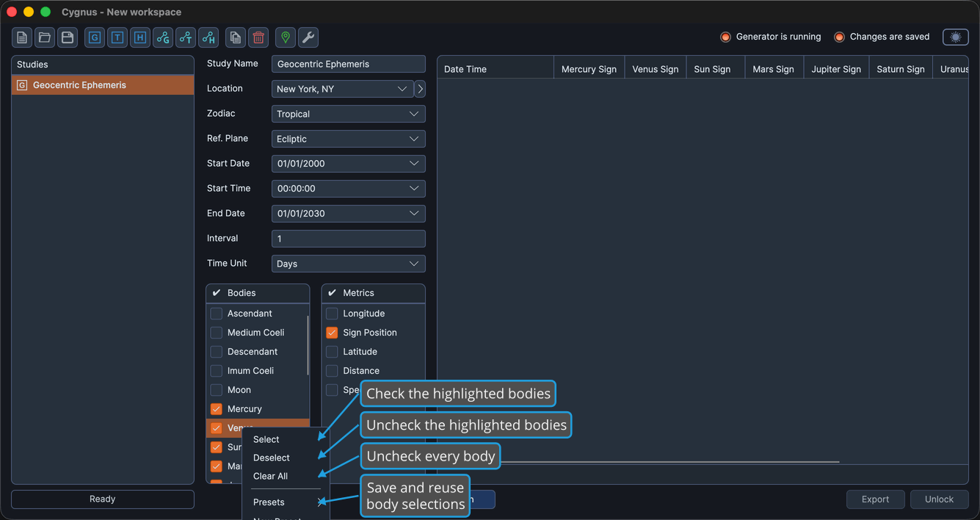Select Geocentric Ephemeris in Studies list
980x520 pixels.
click(x=103, y=85)
